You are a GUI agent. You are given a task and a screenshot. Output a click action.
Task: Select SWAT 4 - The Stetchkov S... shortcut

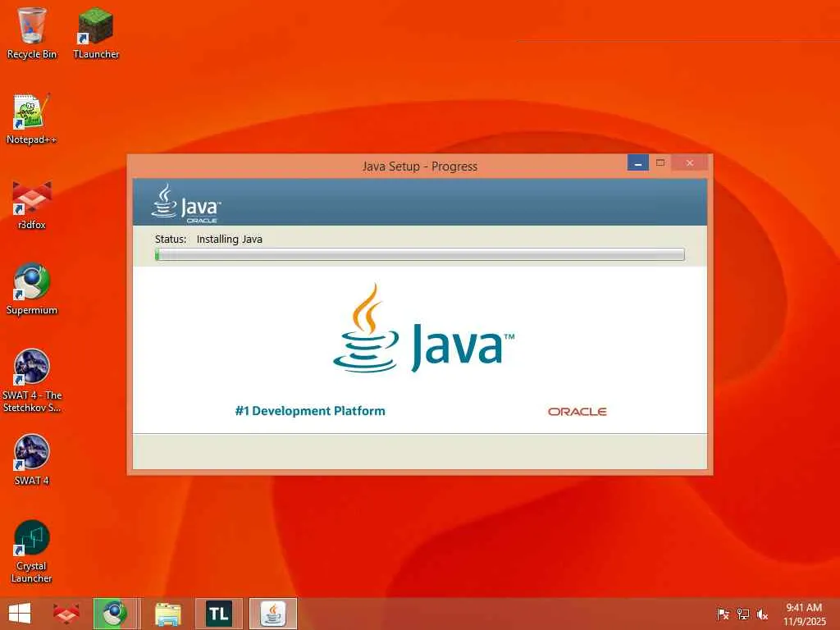(x=32, y=381)
